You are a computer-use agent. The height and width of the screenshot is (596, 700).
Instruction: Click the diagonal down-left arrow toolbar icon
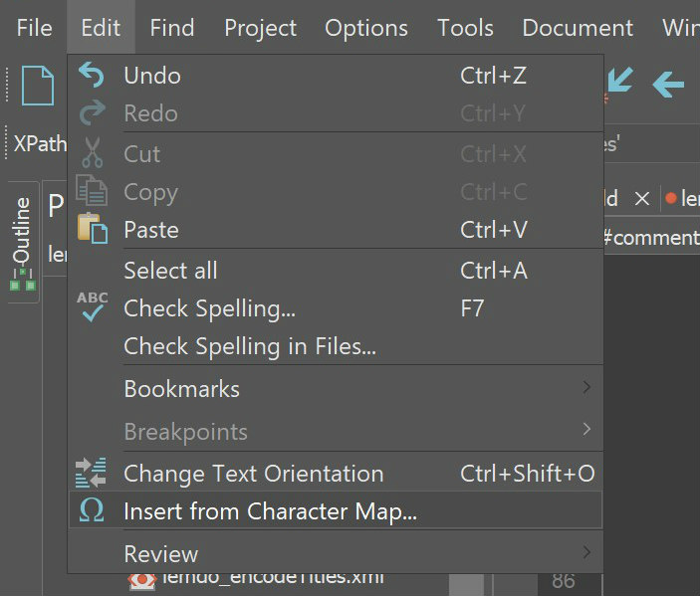(620, 80)
